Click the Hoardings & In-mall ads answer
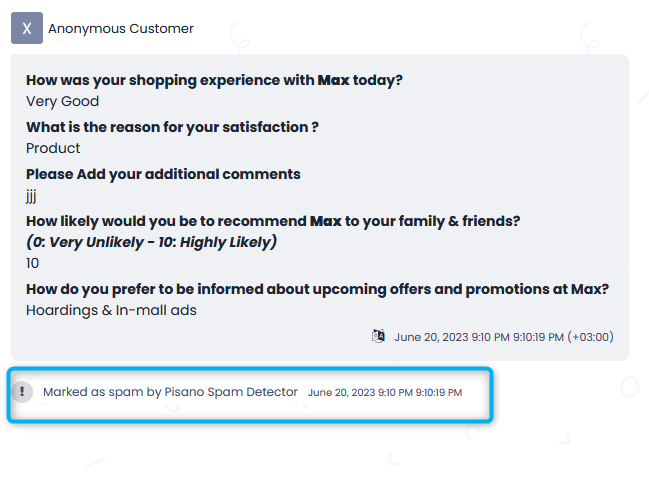Screen dimensions: 649x478 tap(111, 310)
